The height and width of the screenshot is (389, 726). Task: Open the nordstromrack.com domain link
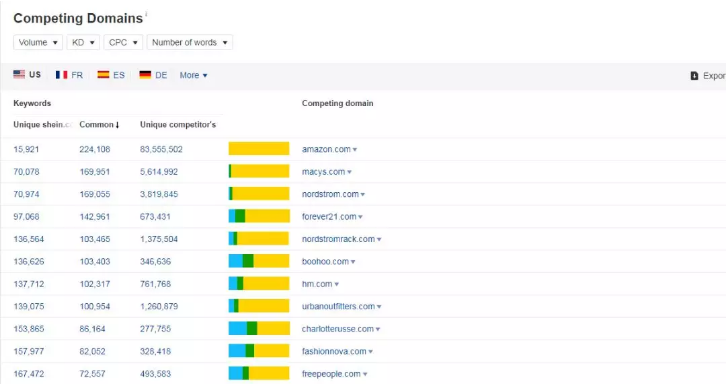tap(338, 239)
